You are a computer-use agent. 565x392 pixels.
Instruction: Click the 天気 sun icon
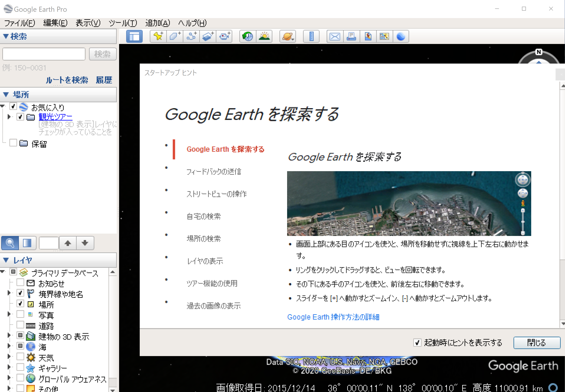pyautogui.click(x=31, y=357)
